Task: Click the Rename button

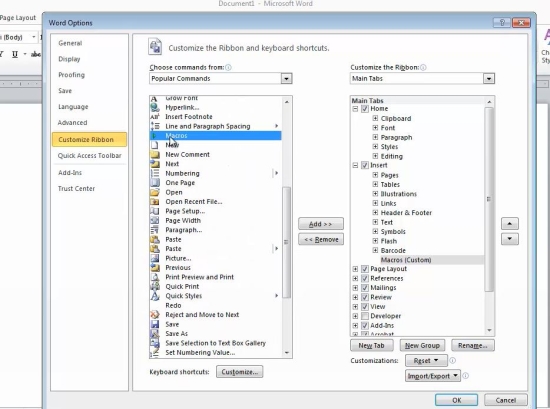Action: tap(473, 346)
